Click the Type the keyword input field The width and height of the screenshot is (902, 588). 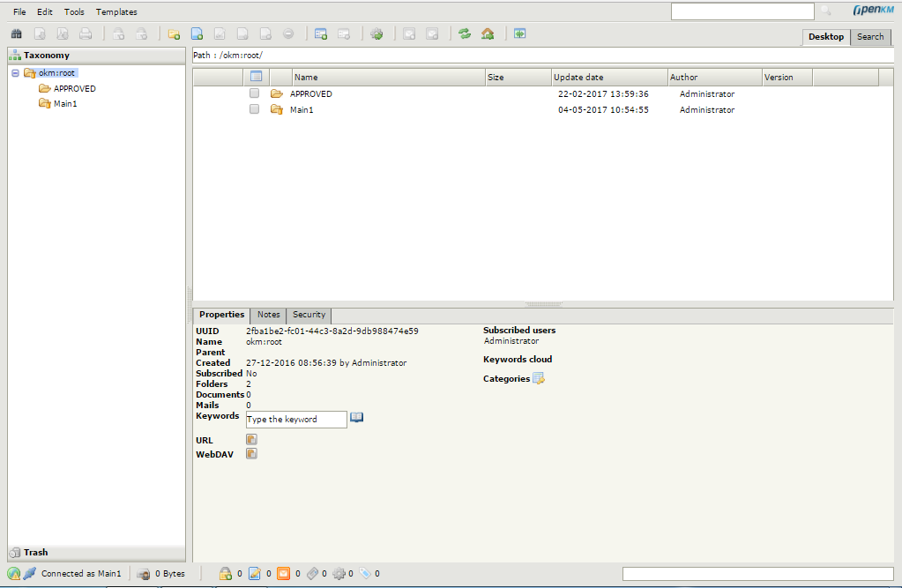tap(296, 420)
